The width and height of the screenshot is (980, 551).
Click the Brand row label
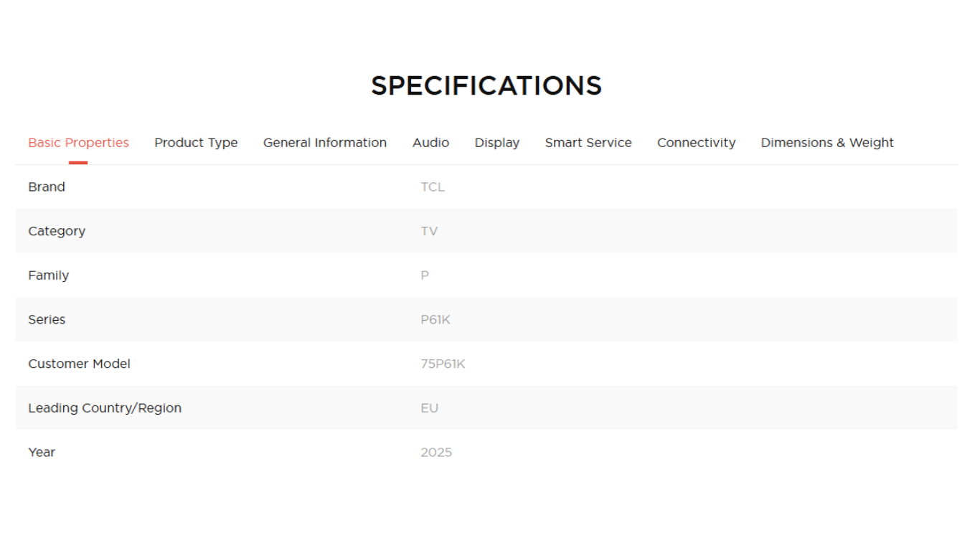tap(47, 187)
